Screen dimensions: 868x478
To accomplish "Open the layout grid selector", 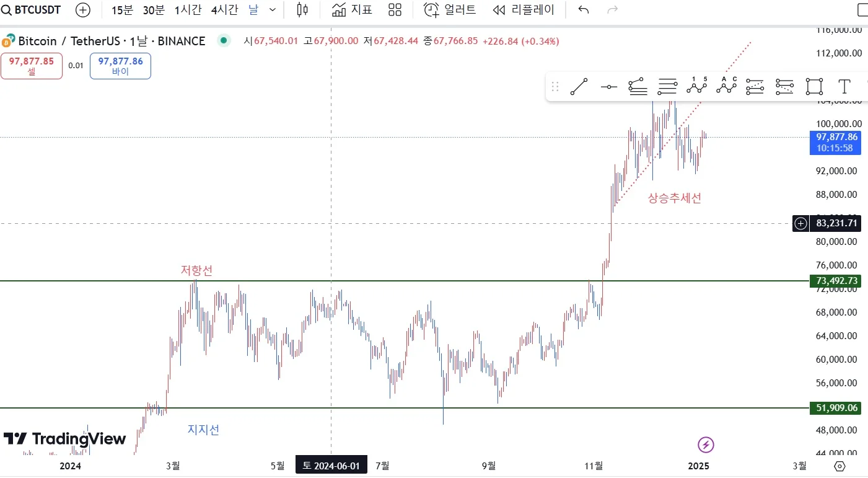I will click(395, 9).
